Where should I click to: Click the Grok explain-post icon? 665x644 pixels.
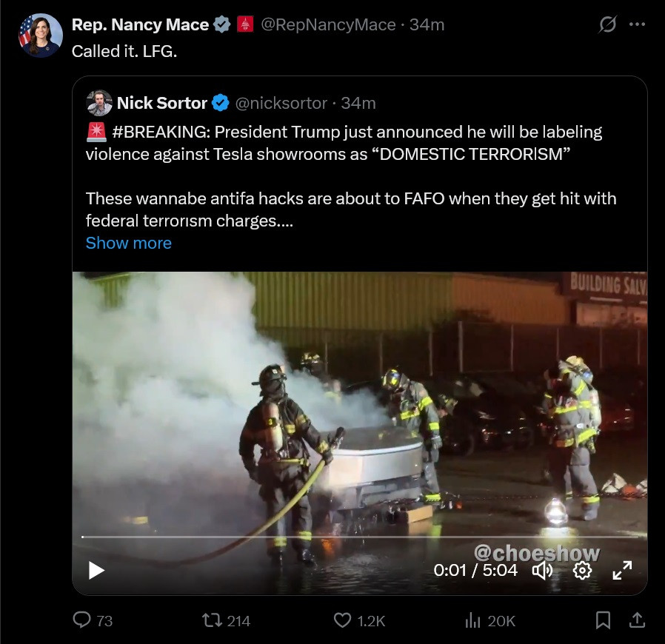tap(607, 24)
